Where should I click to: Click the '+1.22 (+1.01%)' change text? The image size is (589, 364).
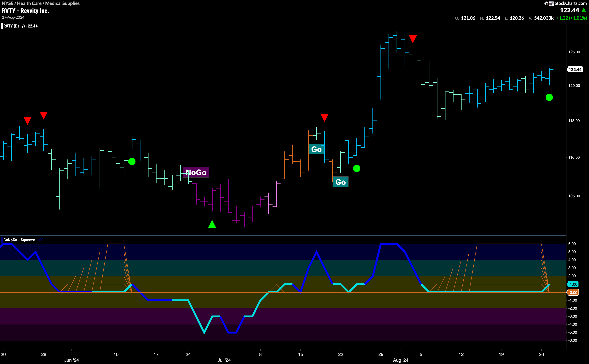pos(571,18)
